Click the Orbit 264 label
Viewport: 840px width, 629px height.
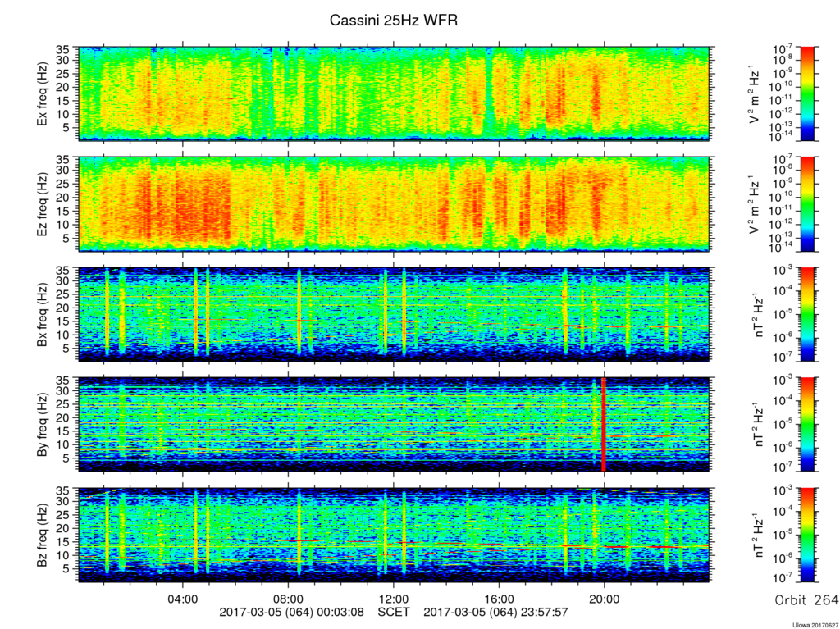pyautogui.click(x=806, y=600)
